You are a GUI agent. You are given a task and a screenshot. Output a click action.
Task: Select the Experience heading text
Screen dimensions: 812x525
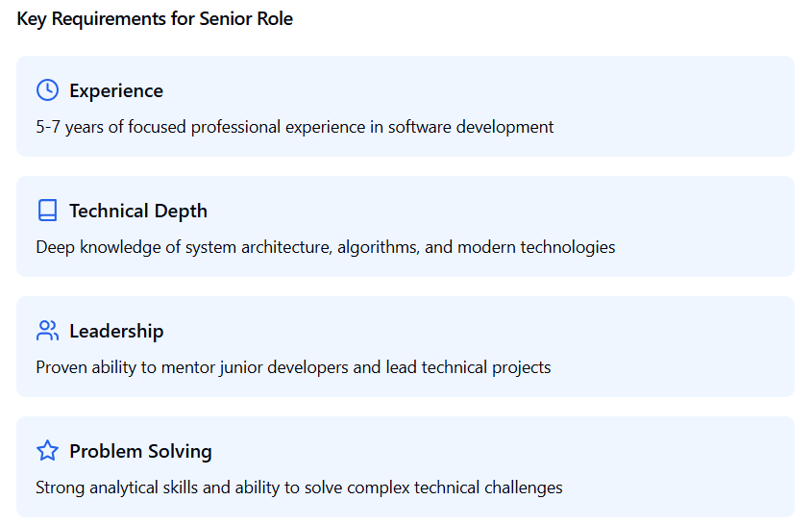tap(116, 90)
